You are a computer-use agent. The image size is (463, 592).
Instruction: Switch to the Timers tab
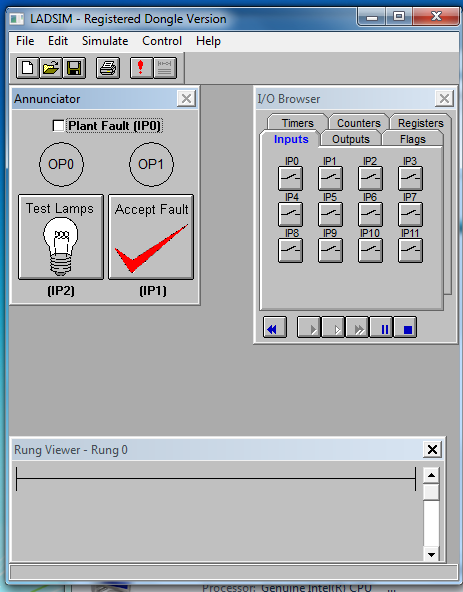[298, 123]
